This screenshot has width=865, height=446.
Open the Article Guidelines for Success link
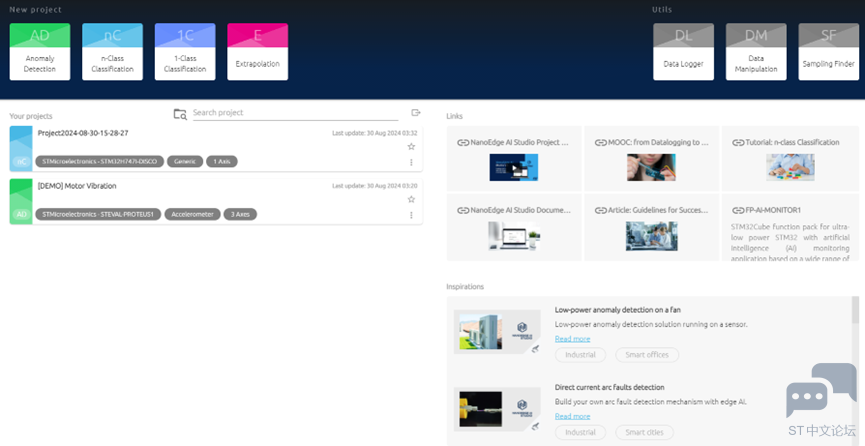coord(652,227)
